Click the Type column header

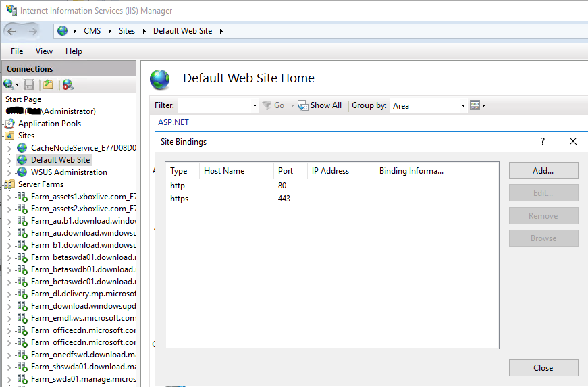tap(183, 171)
